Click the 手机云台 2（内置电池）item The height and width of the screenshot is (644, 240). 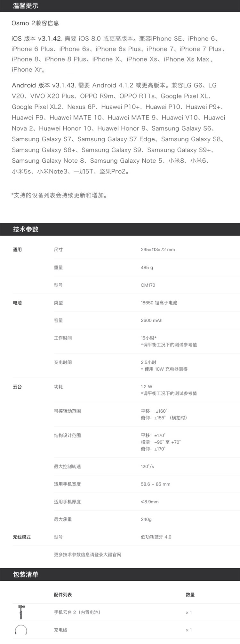pos(77,612)
